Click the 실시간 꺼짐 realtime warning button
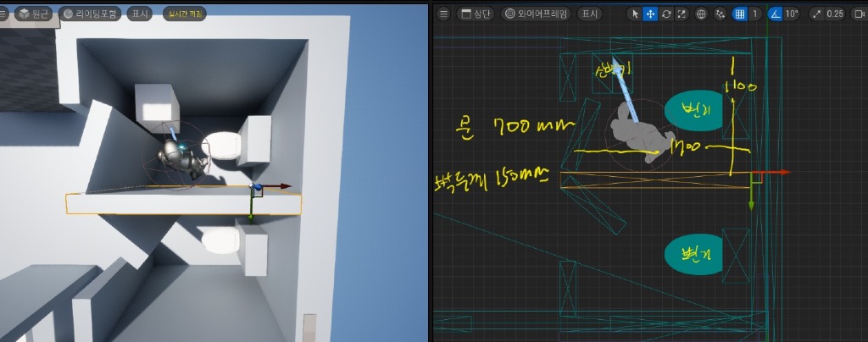 [x=184, y=14]
